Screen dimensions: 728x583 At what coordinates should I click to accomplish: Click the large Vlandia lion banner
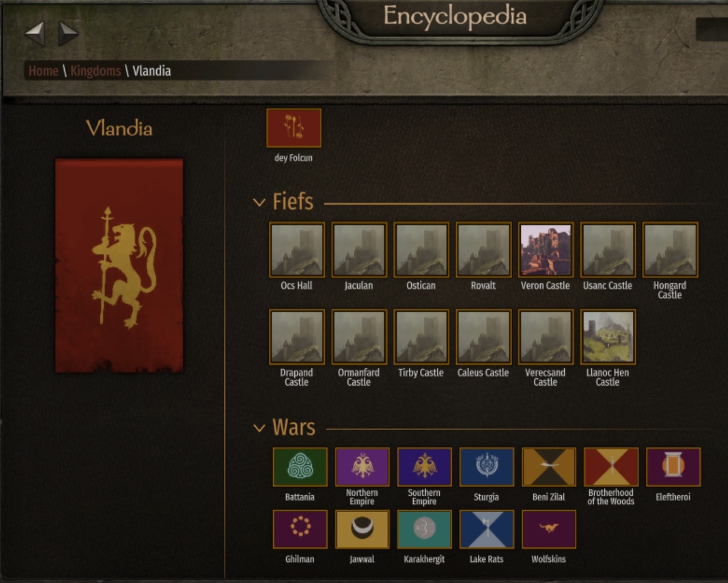(119, 266)
